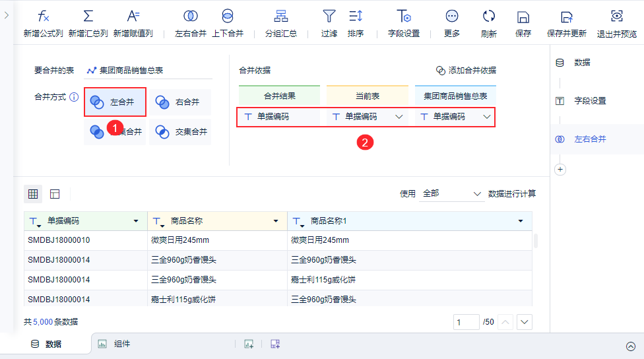Click the type icon in 单据编码 header
This screenshot has width=644, height=359.
(36, 222)
